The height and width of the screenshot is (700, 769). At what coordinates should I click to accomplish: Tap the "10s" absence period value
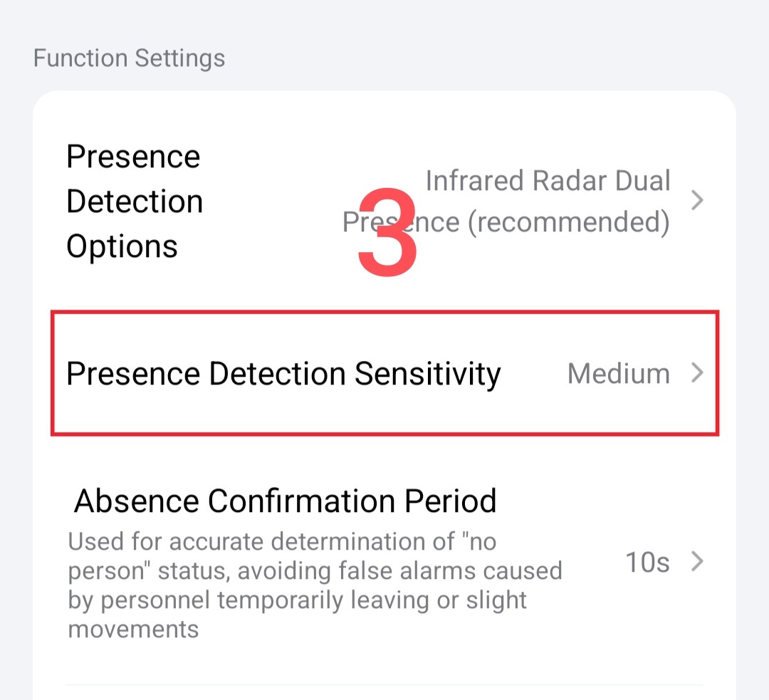647,563
